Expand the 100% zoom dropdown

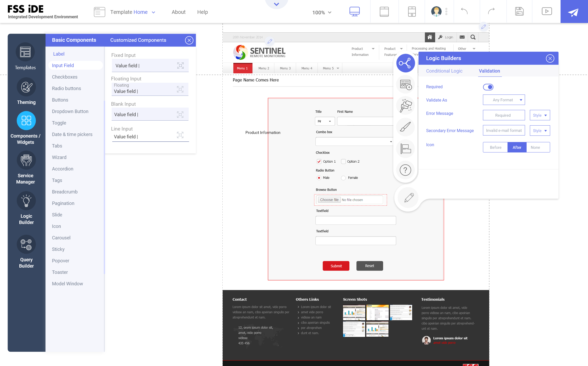[x=322, y=13]
